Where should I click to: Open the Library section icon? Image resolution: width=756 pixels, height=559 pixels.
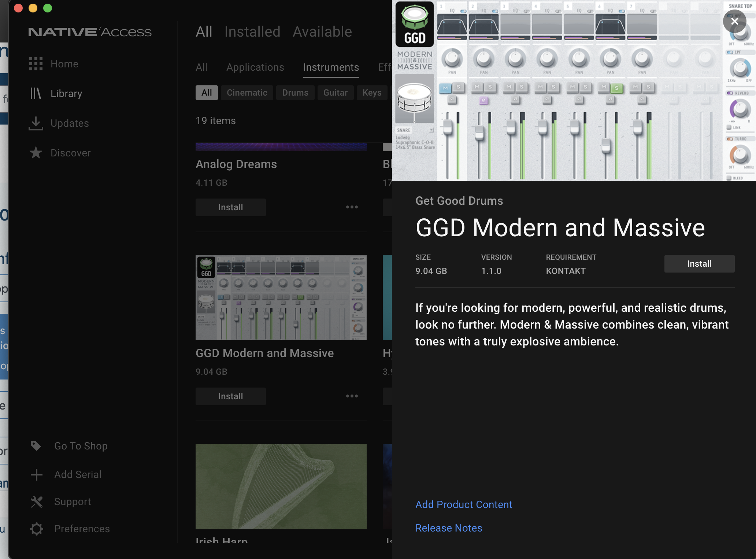36,93
